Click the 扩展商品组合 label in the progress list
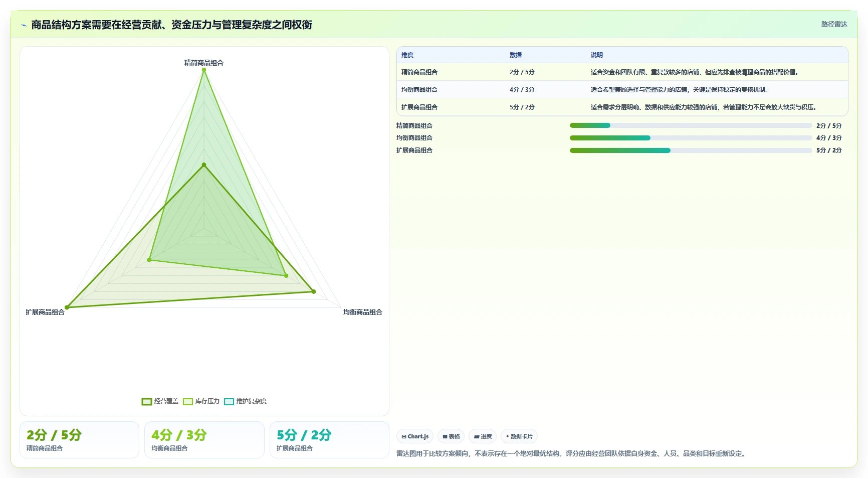The height and width of the screenshot is (478, 868). pos(414,150)
